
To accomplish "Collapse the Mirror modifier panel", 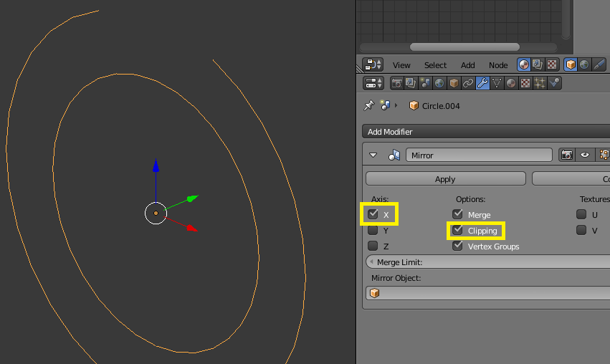I will (x=373, y=155).
